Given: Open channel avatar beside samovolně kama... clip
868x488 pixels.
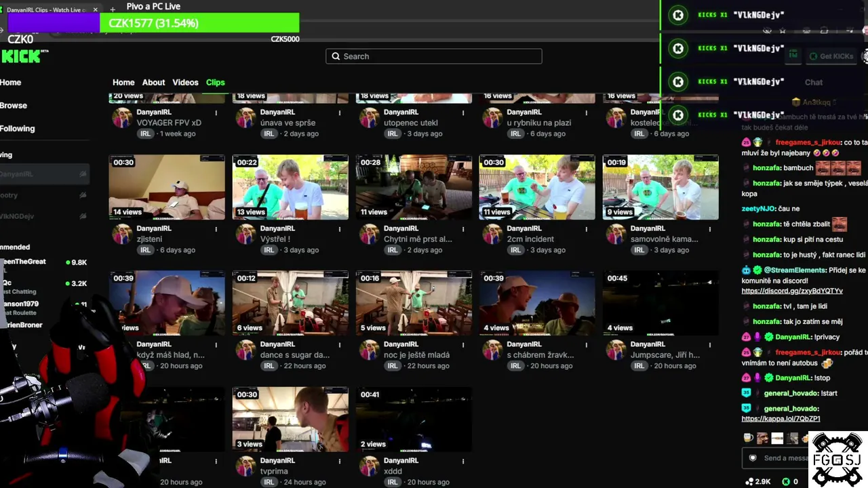Looking at the screenshot, I should click(x=616, y=234).
